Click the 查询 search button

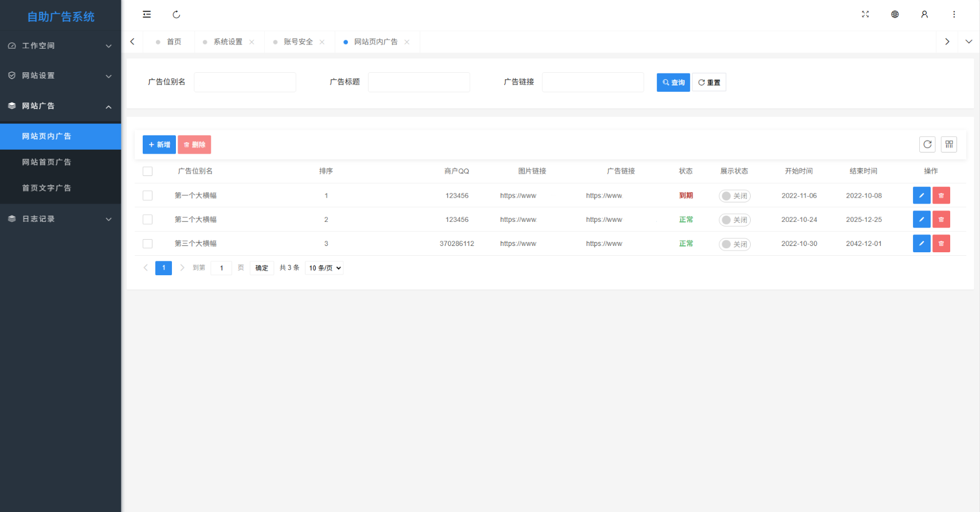[x=673, y=83]
